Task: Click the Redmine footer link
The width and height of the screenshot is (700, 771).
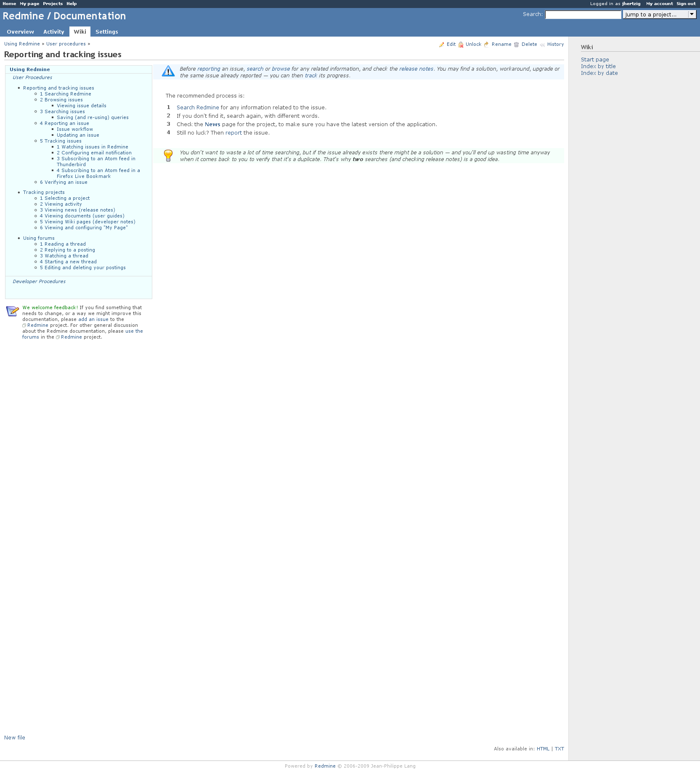Action: pos(325,766)
